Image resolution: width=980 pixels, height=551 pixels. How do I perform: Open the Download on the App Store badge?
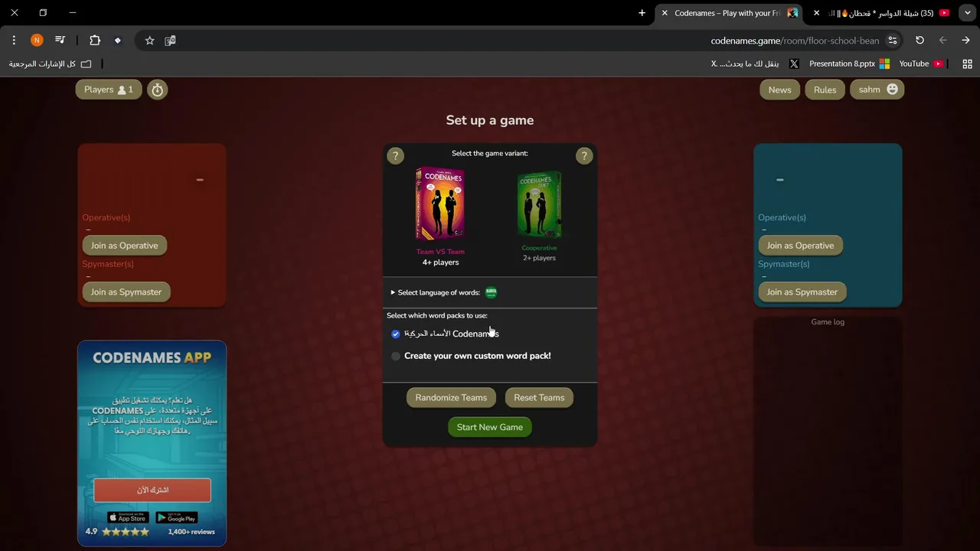point(128,518)
